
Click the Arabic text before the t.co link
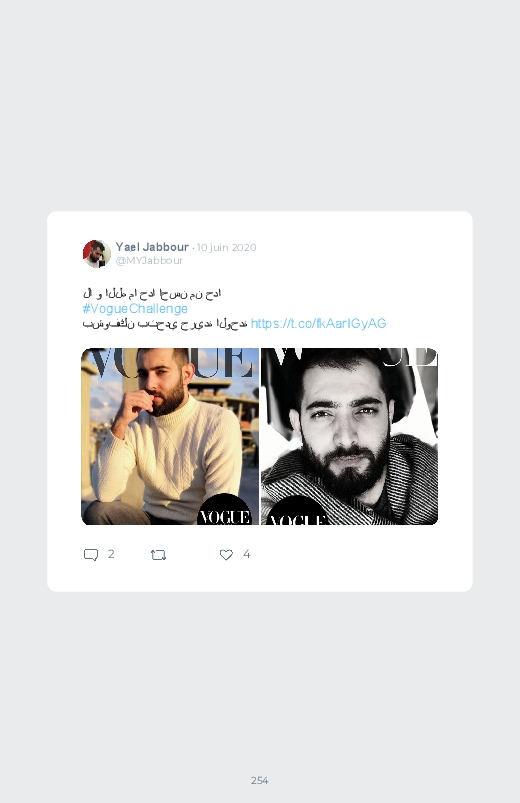(165, 324)
